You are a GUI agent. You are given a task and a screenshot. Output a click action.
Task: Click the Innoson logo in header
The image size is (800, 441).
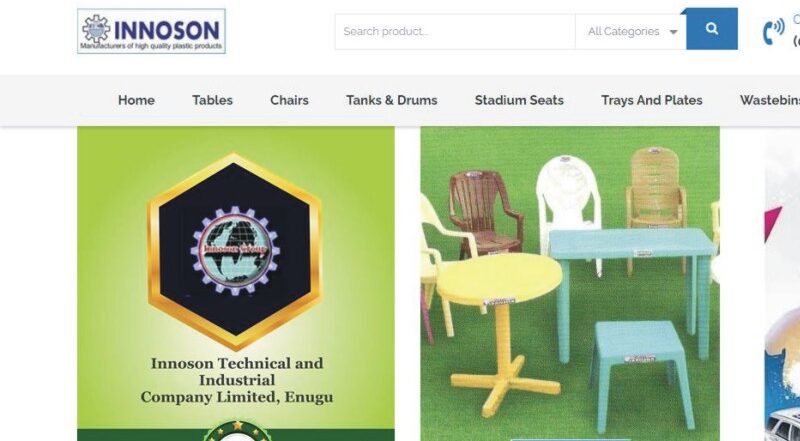[152, 31]
